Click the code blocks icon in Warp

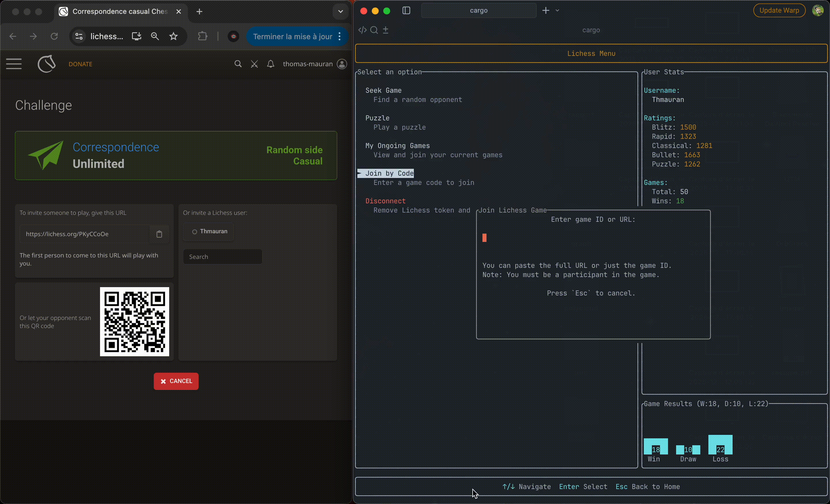click(x=362, y=30)
